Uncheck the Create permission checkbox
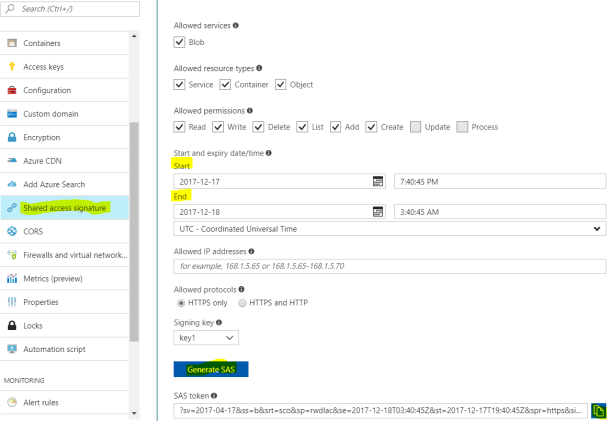This screenshot has width=611, height=421. [371, 127]
